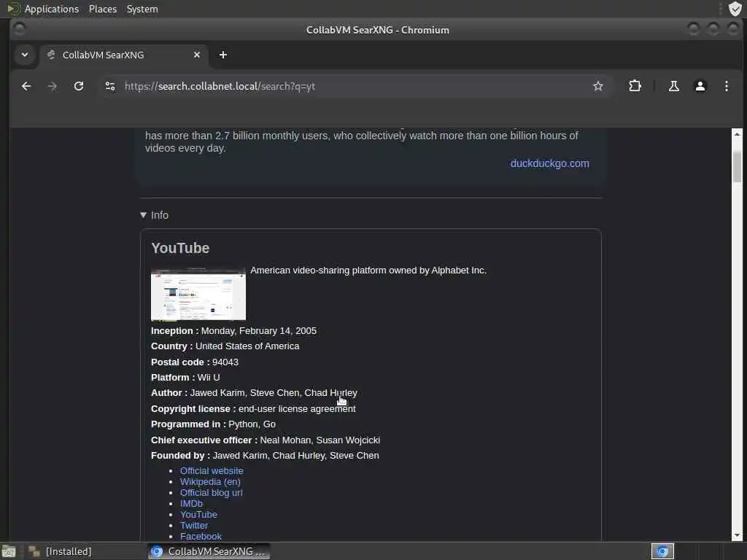Click the 'Copyright license' line

[253, 408]
